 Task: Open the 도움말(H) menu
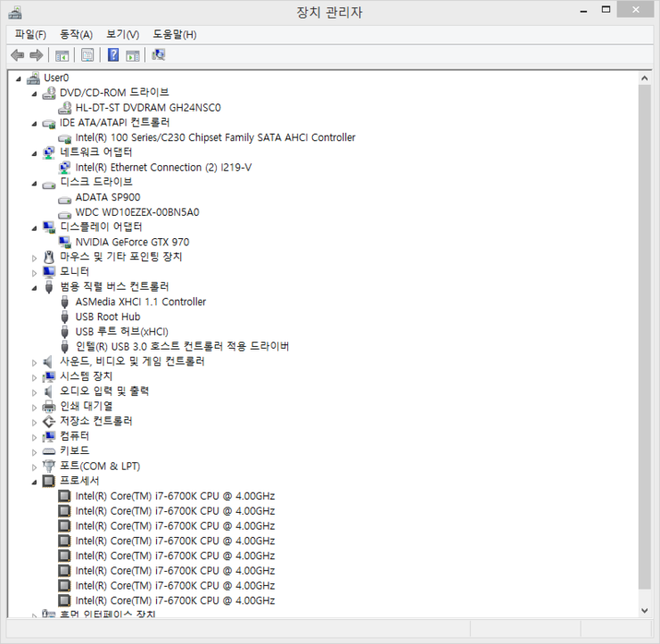[x=174, y=35]
